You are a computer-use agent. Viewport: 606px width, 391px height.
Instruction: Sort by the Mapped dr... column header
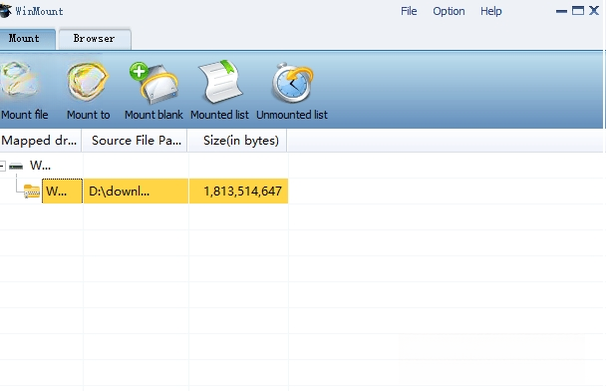pos(41,141)
